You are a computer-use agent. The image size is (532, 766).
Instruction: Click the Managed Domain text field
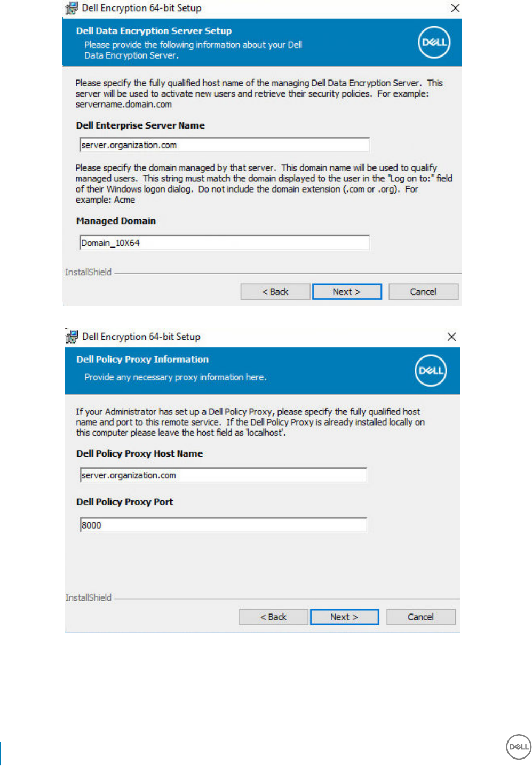224,243
